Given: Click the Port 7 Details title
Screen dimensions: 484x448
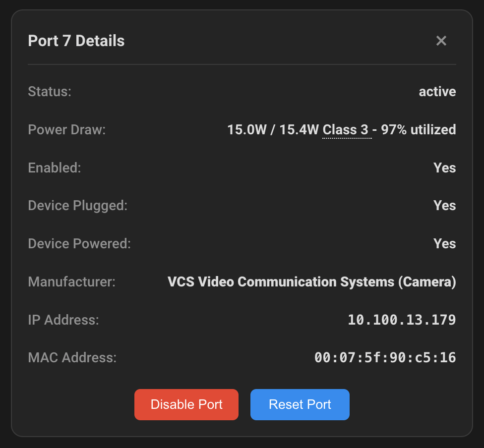Looking at the screenshot, I should click(76, 40).
